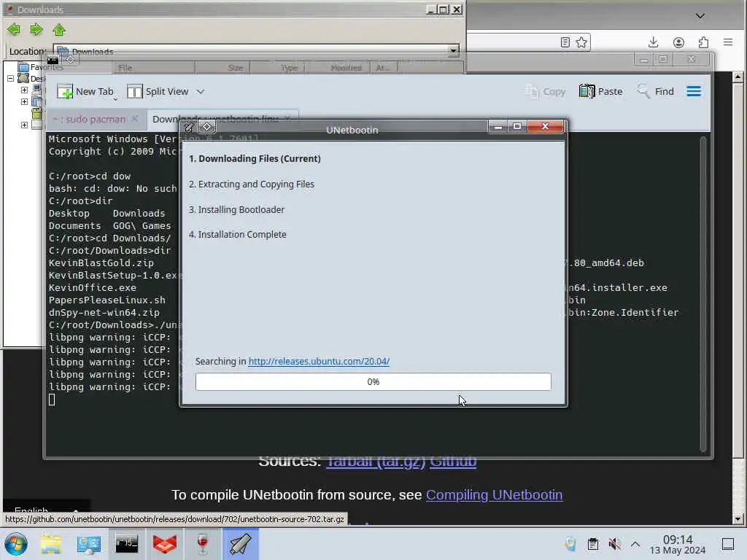Viewport: 747px width, 560px height.
Task: Open the clock showing 09:14
Action: coord(678,544)
